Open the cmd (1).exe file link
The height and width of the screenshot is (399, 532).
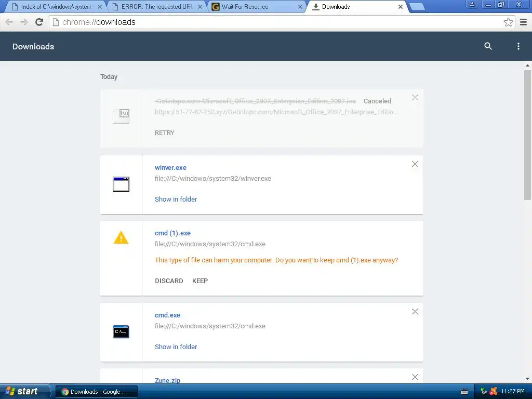point(172,233)
